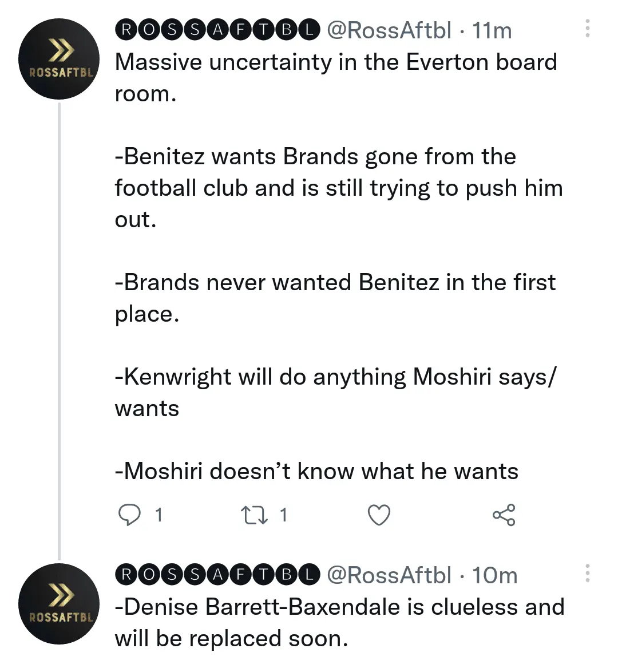Share the first tweet via share icon
The width and height of the screenshot is (618, 672).
point(504,515)
